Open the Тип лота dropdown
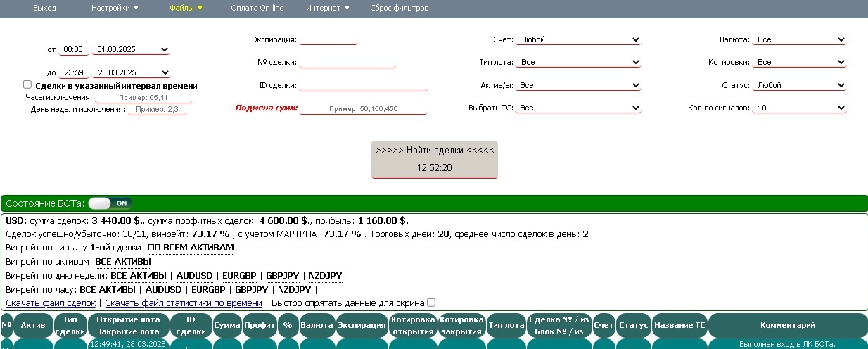The image size is (868, 349). 578,62
